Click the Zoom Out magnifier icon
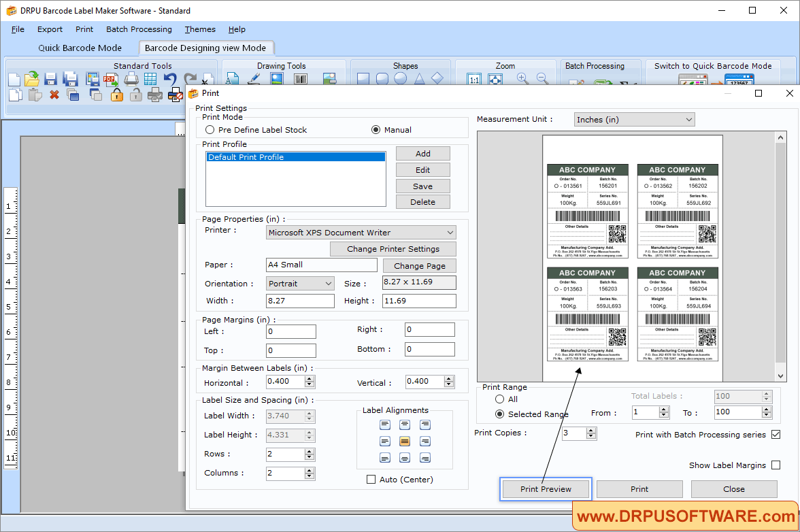Image resolution: width=800 pixels, height=532 pixels. [x=542, y=78]
